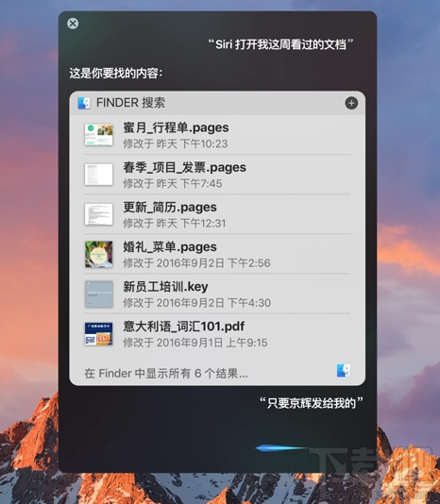Screen dimensions: 440x504
Task: Click 在 Finder 中显示所有 6 个结果 link
Action: [x=166, y=374]
